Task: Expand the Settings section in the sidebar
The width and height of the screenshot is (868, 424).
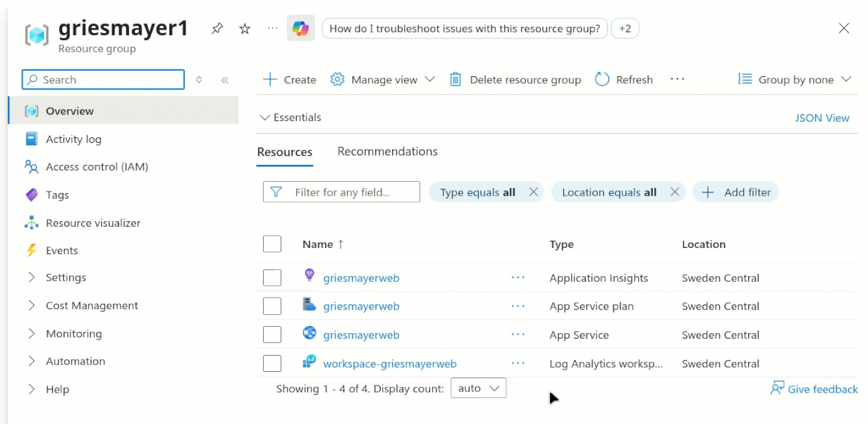Action: (x=32, y=278)
